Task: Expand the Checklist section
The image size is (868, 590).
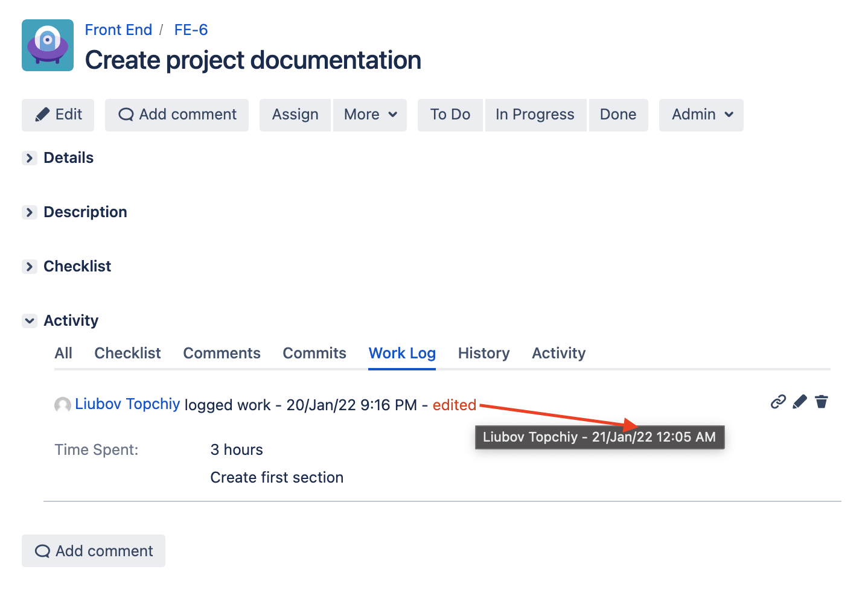Action: 30,267
